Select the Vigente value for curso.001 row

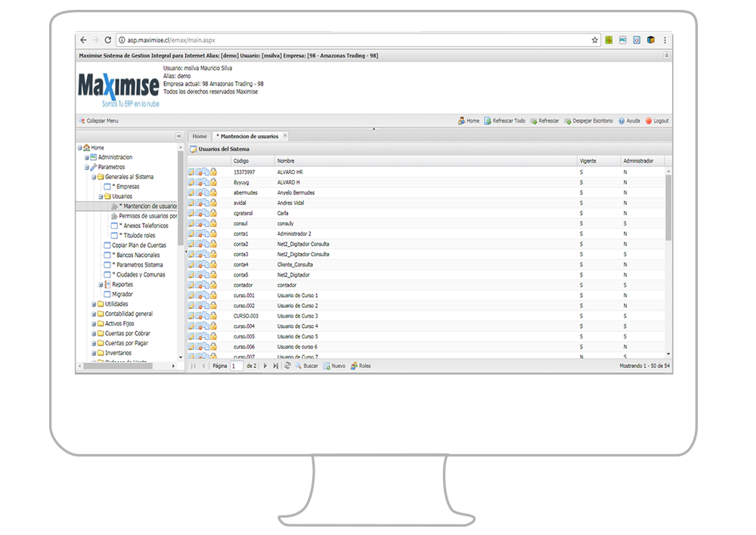coord(581,295)
